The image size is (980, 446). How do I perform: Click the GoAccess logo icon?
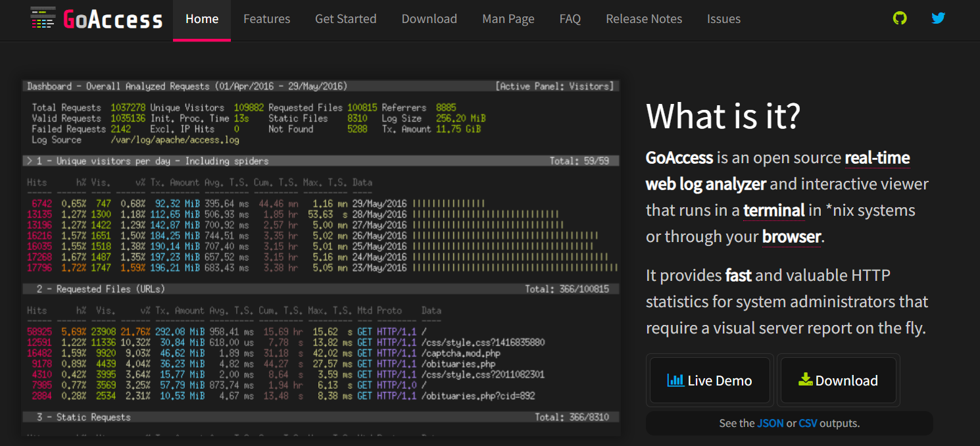[x=43, y=18]
